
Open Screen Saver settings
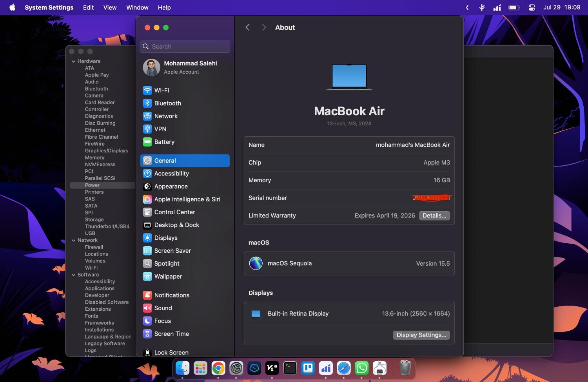click(x=185, y=251)
